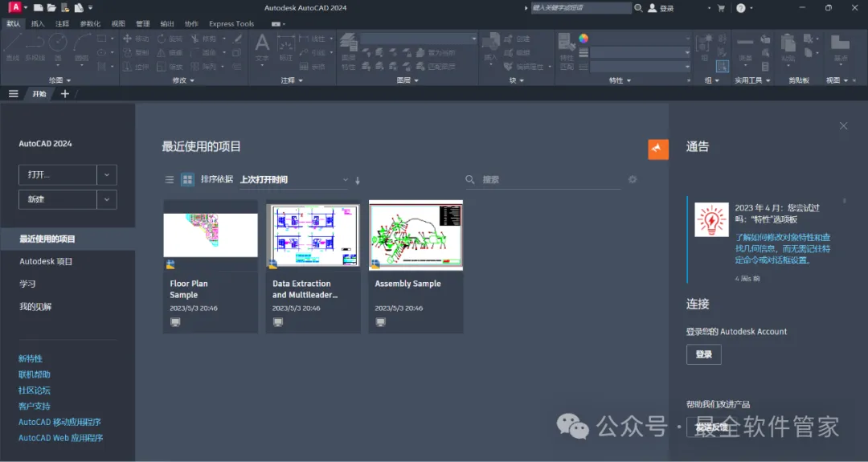
Task: Open the Help question mark icon
Action: click(741, 8)
